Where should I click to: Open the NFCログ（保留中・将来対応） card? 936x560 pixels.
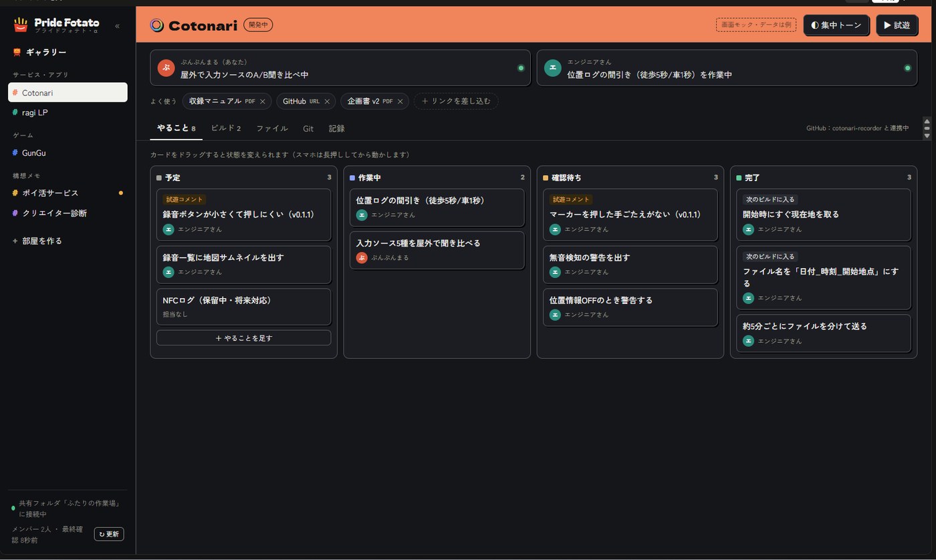pos(243,307)
